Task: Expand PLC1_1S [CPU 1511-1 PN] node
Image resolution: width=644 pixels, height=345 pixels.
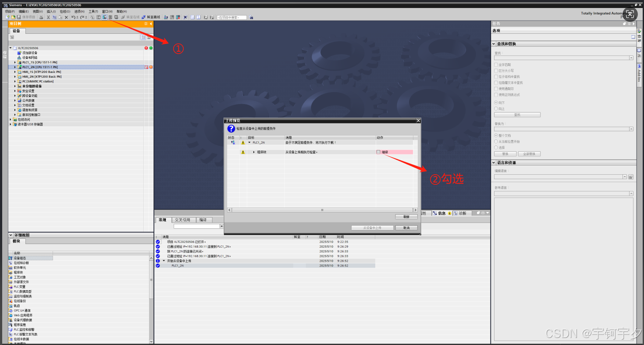Action: [15, 62]
